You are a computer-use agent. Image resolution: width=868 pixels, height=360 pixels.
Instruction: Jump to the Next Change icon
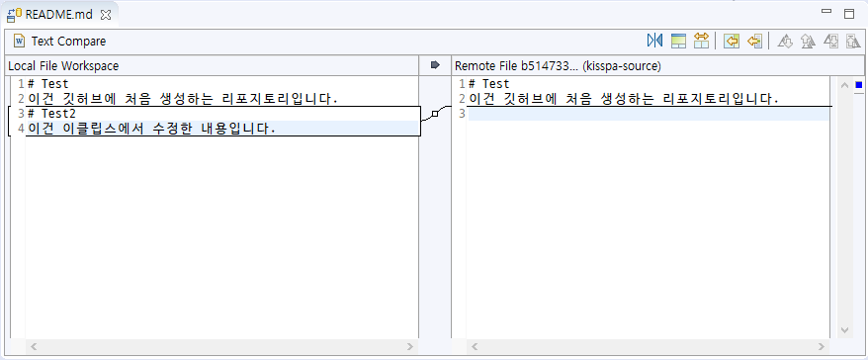[x=830, y=41]
